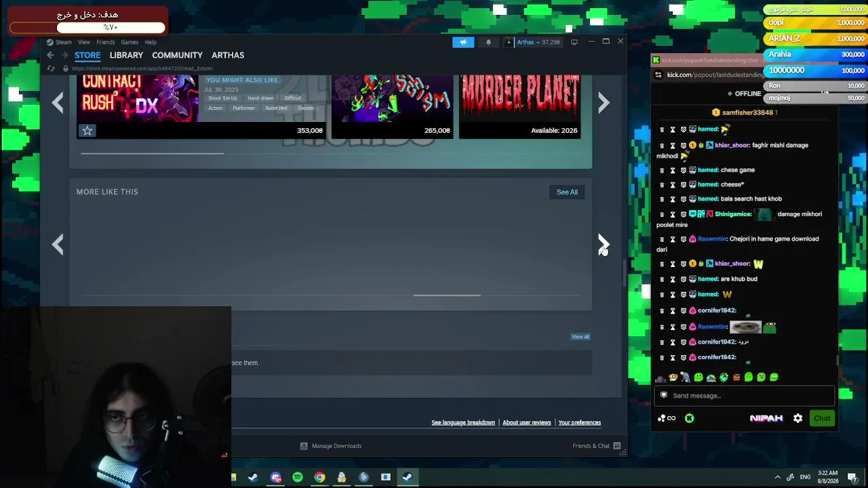Click the Steam store URL address
Viewport: 868px width, 488px height.
click(x=142, y=68)
